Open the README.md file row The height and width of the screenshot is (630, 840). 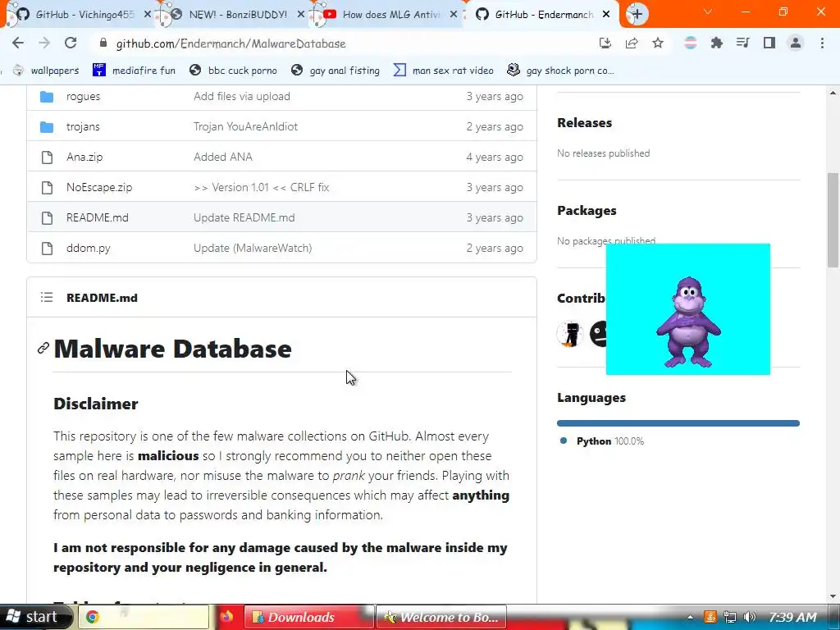pyautogui.click(x=282, y=217)
